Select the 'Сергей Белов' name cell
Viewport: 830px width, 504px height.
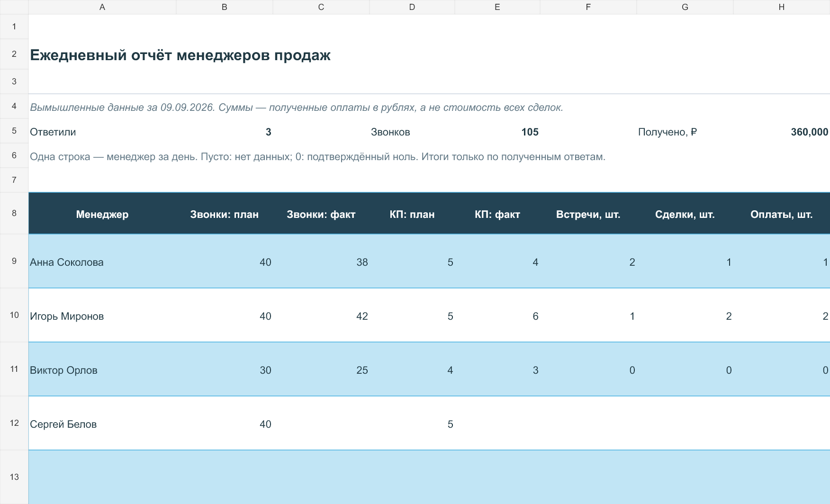click(x=102, y=423)
